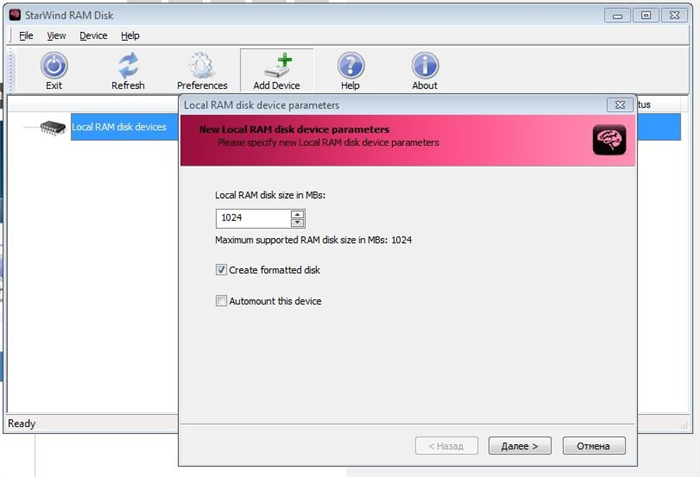Minimize the StarWind RAM Disk window

click(x=617, y=16)
